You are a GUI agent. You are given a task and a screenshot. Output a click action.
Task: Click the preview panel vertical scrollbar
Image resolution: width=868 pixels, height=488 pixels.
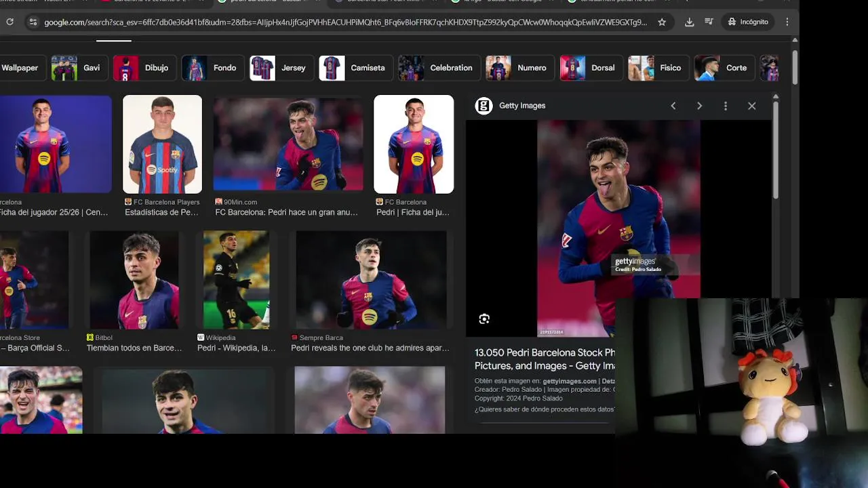click(775, 149)
